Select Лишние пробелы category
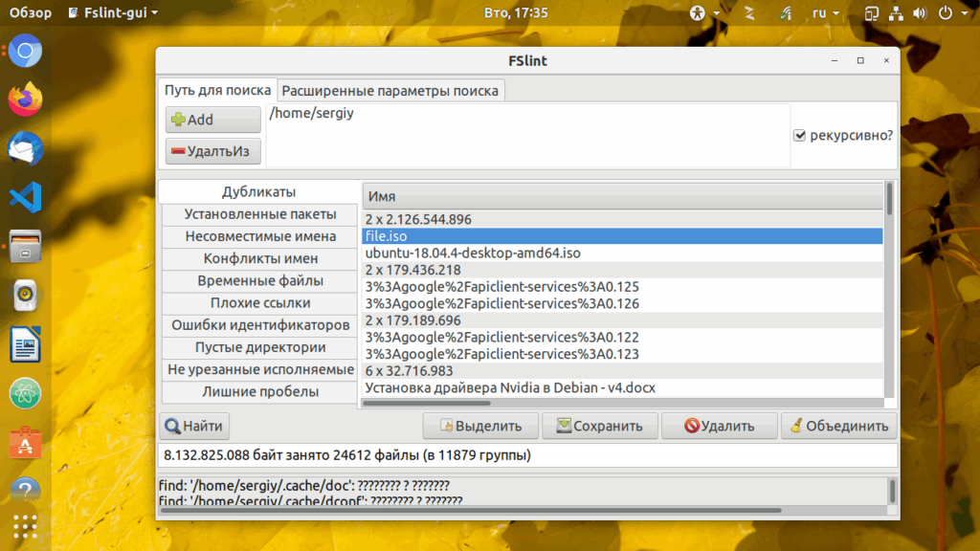This screenshot has width=980, height=551. point(260,391)
